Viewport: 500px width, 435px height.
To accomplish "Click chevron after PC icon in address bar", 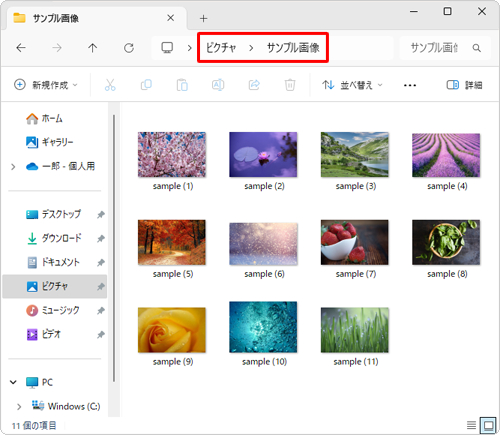I will click(189, 48).
